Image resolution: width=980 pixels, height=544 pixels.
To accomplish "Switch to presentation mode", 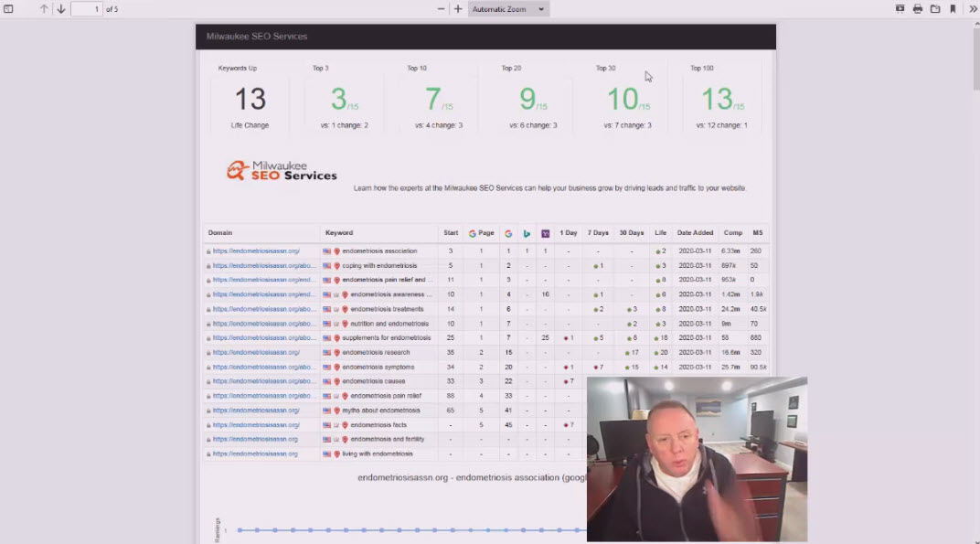I will click(x=900, y=9).
